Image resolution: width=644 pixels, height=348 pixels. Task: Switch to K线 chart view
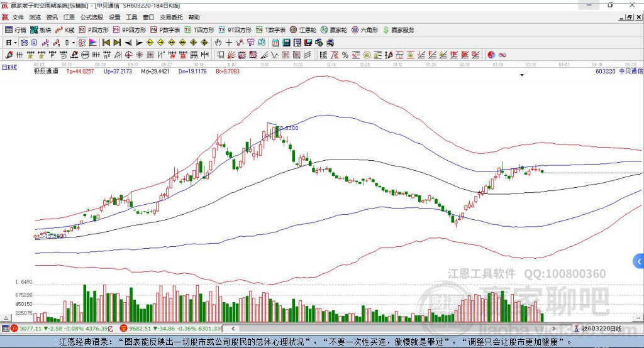pos(65,30)
